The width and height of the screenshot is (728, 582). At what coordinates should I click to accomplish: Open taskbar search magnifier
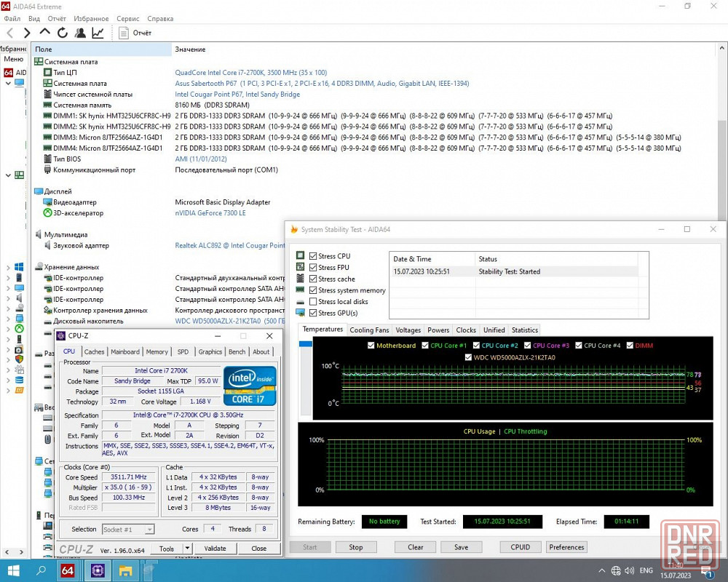tap(41, 570)
